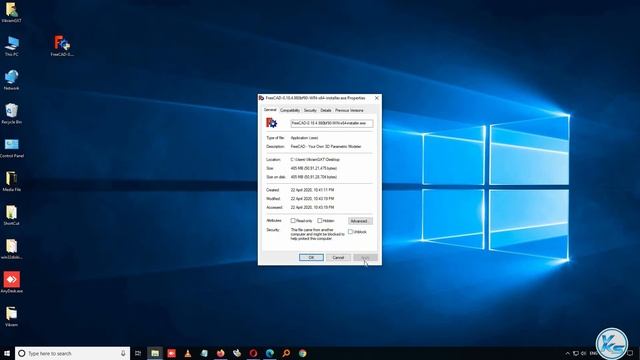Open the Details tab
Image resolution: width=640 pixels, height=360 pixels.
click(326, 110)
